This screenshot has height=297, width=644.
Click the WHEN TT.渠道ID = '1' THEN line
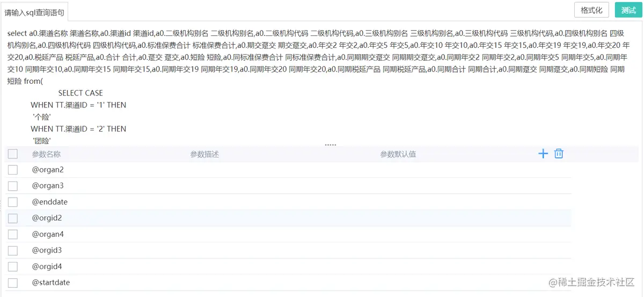78,105
